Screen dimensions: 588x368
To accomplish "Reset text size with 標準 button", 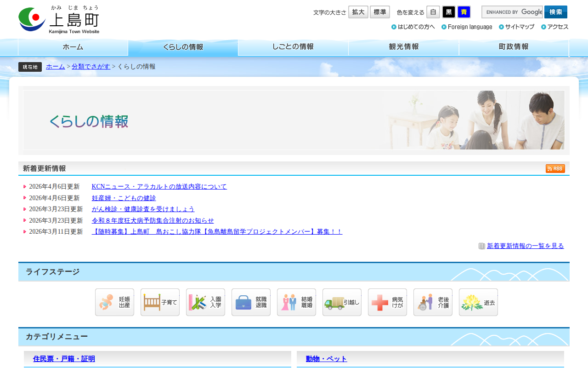I will (380, 12).
